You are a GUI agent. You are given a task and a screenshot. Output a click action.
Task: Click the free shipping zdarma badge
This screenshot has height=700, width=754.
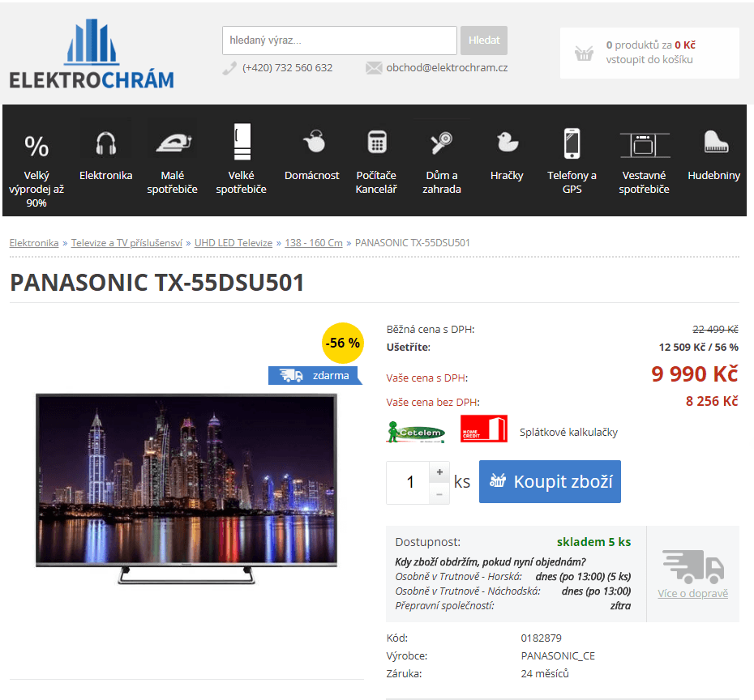[315, 375]
